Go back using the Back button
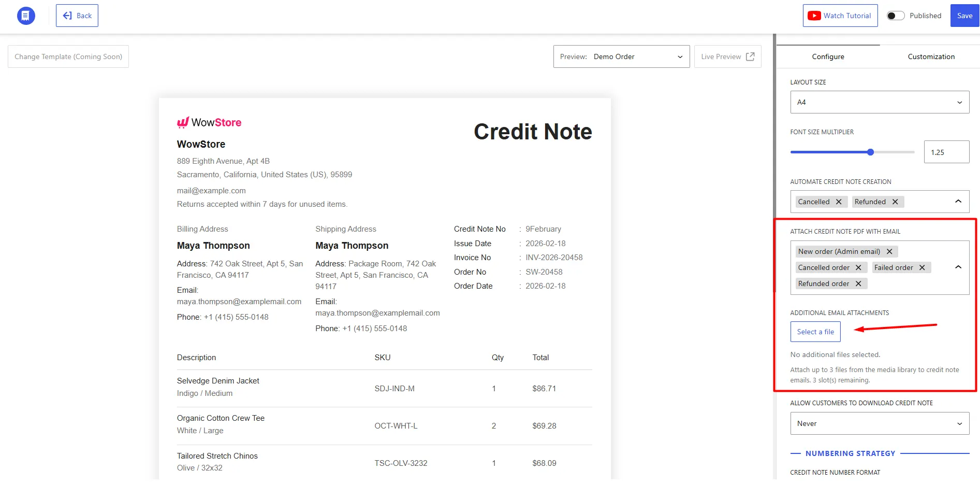This screenshot has width=980, height=484. click(x=77, y=16)
